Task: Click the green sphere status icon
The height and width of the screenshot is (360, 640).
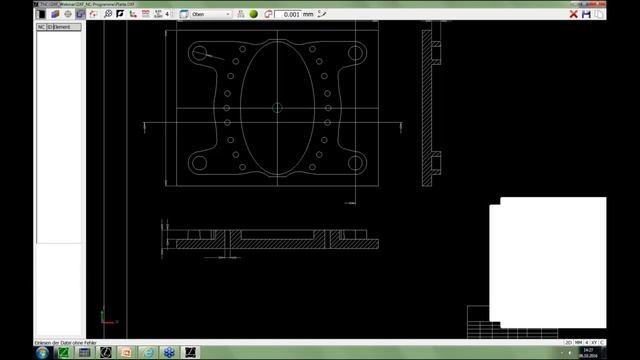Action: pyautogui.click(x=253, y=14)
